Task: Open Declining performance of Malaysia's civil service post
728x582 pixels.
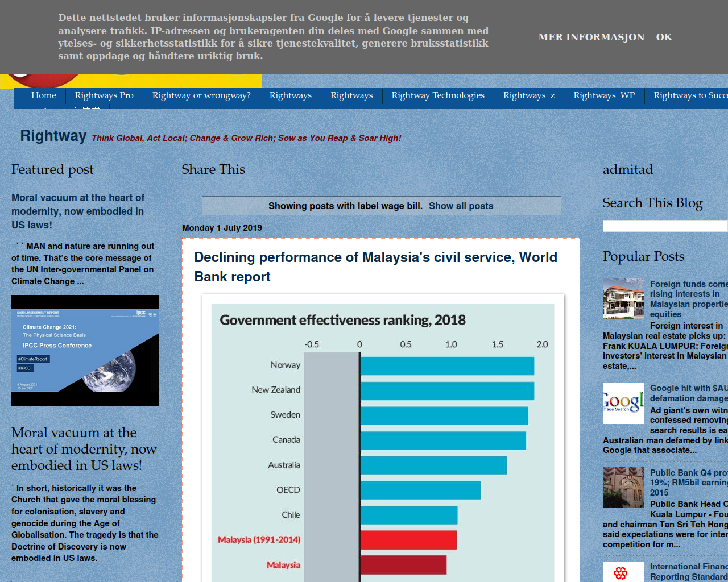Action: click(375, 267)
